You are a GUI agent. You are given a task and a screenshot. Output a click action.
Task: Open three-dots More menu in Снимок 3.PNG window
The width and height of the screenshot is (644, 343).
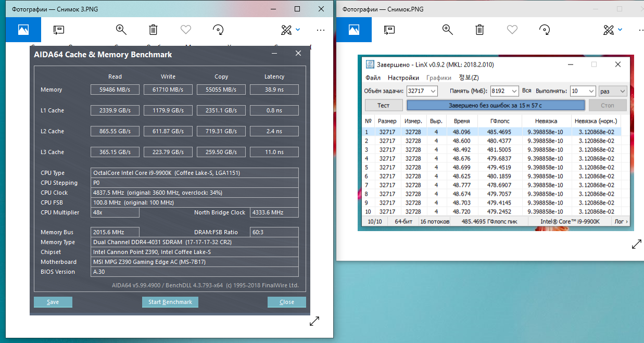click(x=321, y=30)
